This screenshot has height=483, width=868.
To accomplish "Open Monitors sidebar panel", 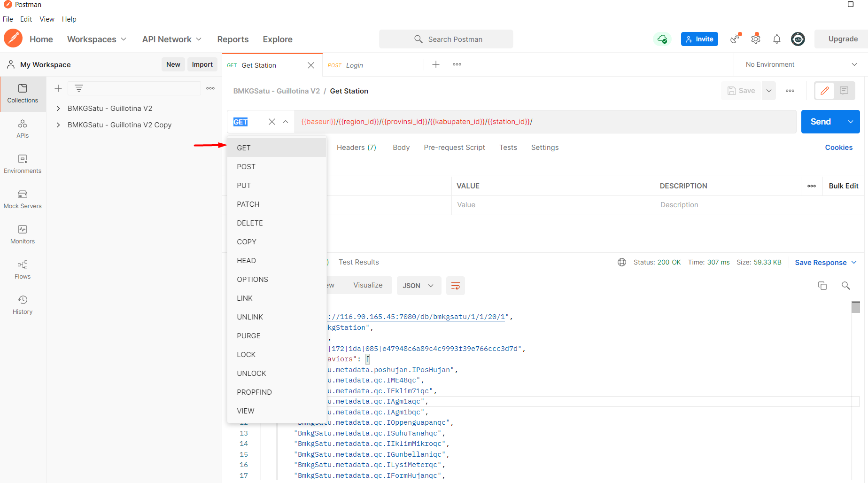I will coord(23,234).
